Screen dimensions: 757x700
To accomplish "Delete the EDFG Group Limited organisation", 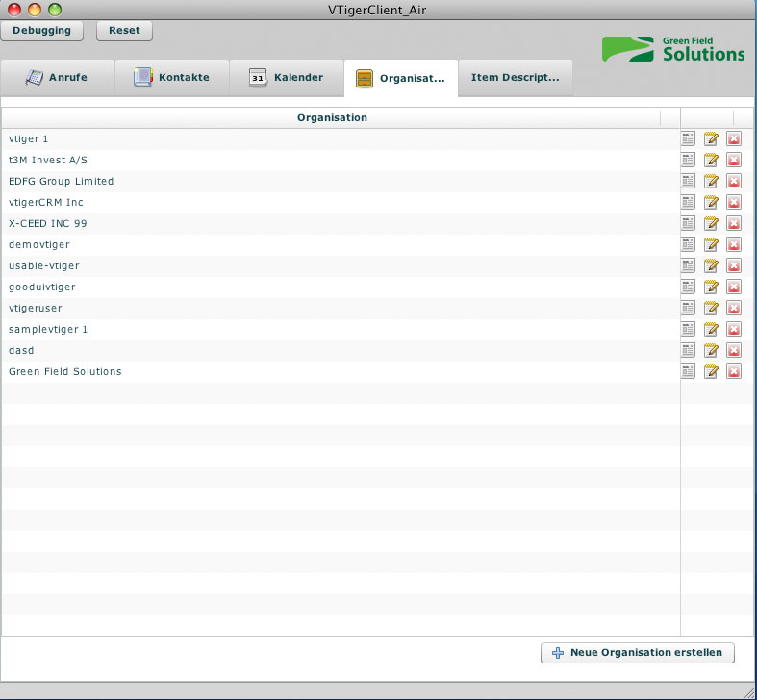I will click(734, 181).
